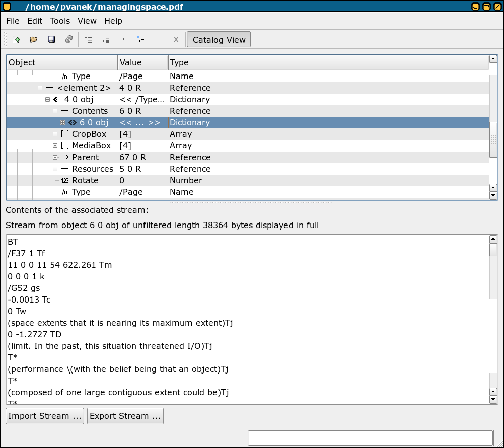Click the arrow icon beside <element 2>
This screenshot has width=504, height=448.
pyautogui.click(x=50, y=88)
